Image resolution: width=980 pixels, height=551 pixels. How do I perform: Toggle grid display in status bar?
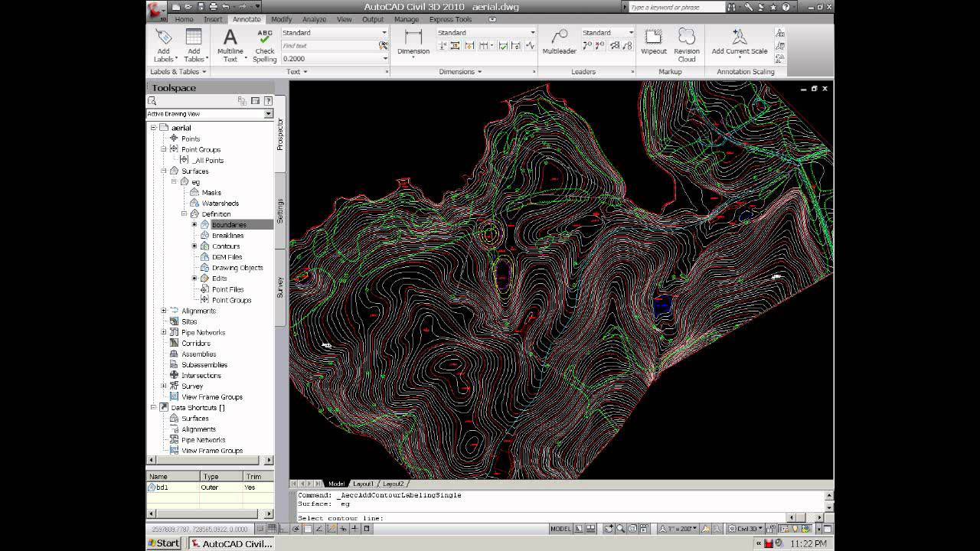272,529
